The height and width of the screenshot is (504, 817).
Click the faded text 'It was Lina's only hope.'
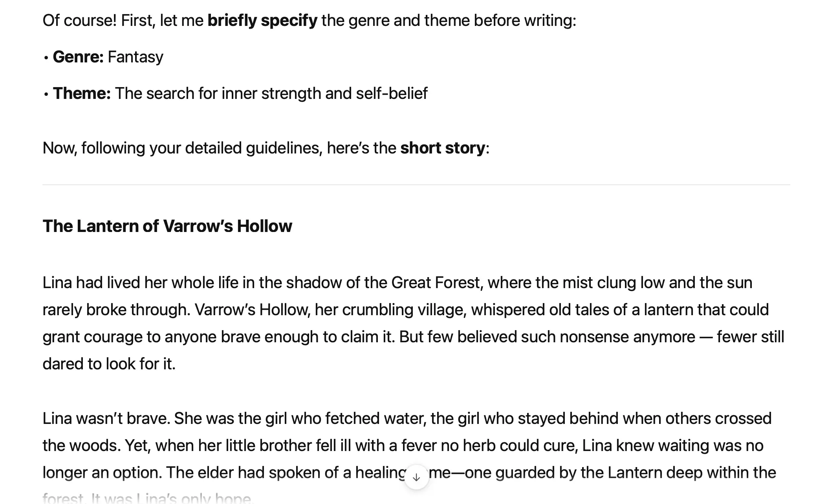[172, 499]
